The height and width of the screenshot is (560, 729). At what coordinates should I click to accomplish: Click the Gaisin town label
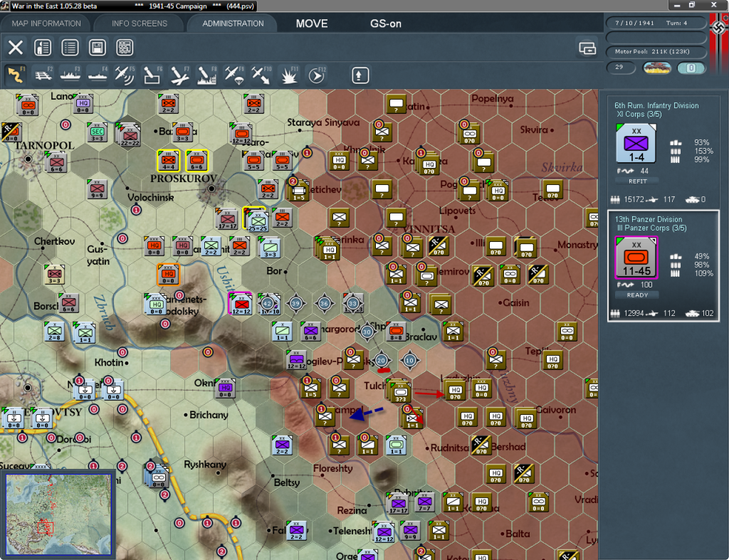516,303
